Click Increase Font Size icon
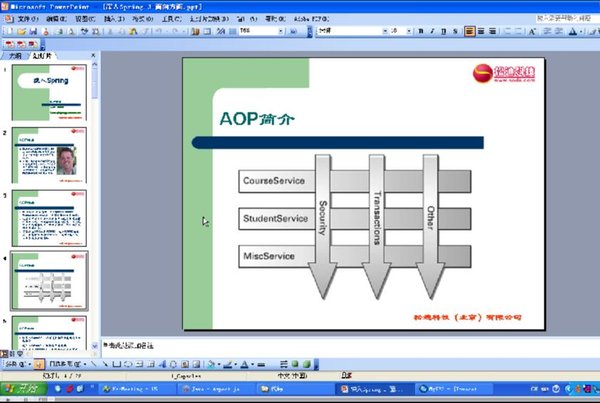The width and height of the screenshot is (600, 403). pyautogui.click(x=532, y=31)
